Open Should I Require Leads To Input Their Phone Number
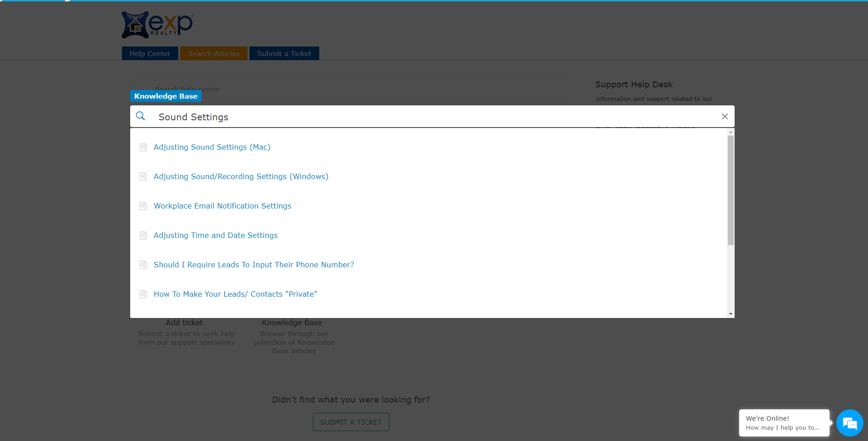The width and height of the screenshot is (868, 441). (x=254, y=265)
